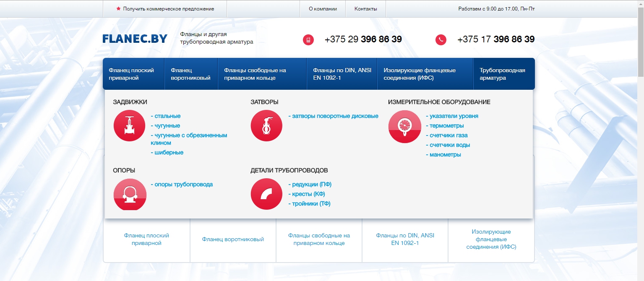The height and width of the screenshot is (281, 644).
Task: Open Изолирующие фланцевые соединения (ИФС) menu
Action: click(x=425, y=74)
